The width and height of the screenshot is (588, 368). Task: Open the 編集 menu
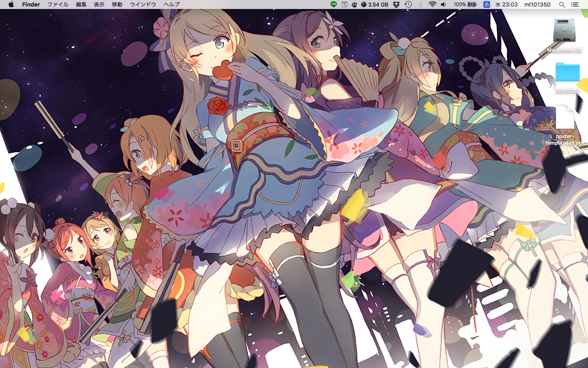tap(81, 4)
